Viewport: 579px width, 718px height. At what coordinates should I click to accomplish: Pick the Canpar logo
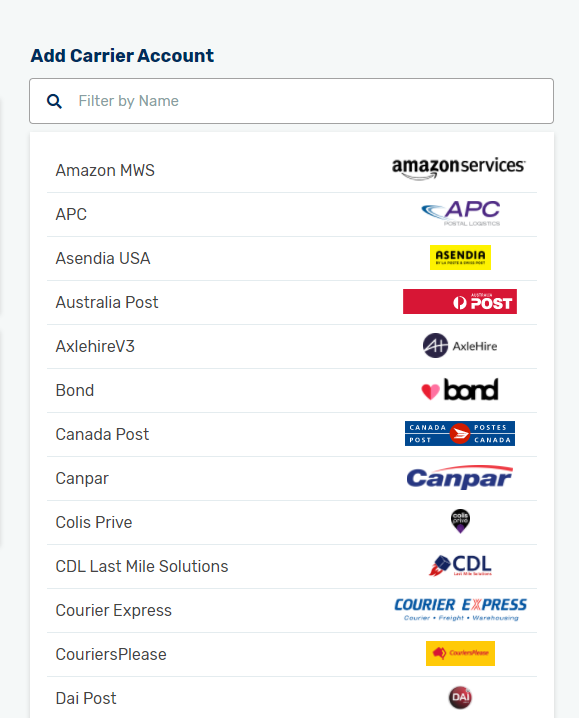(x=460, y=478)
